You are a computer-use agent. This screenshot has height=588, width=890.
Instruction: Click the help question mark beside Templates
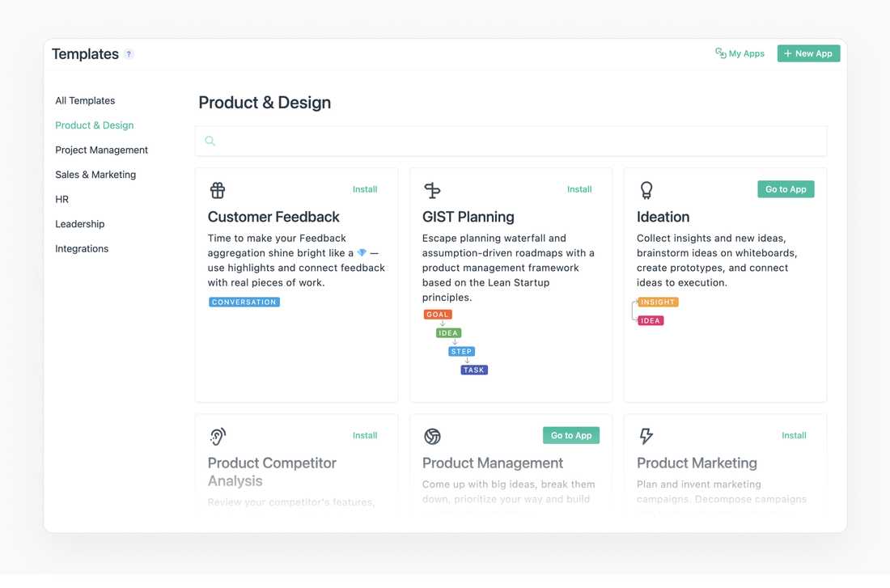129,54
